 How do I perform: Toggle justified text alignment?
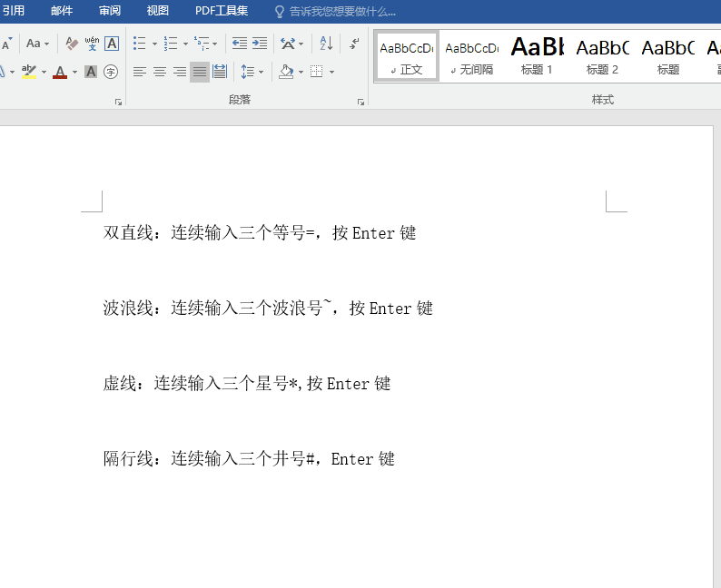pyautogui.click(x=199, y=72)
